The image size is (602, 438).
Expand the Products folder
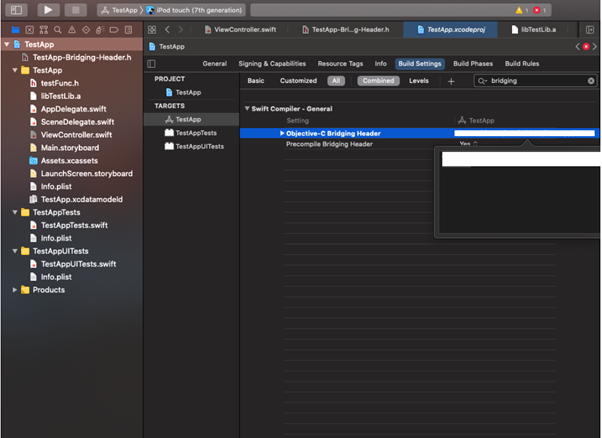15,290
